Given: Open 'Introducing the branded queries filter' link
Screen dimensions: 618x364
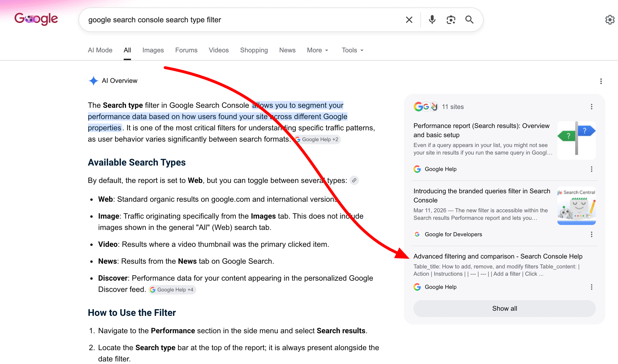Looking at the screenshot, I should tap(482, 195).
